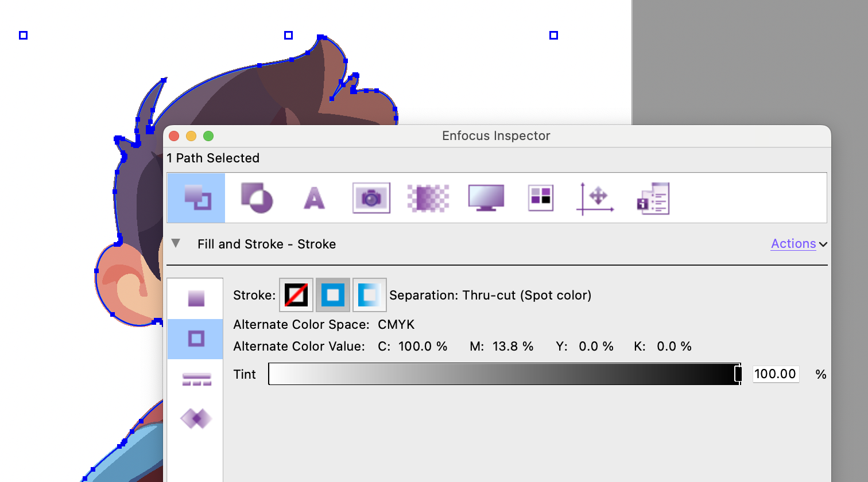Open the overlapping diamonds sub-tab
The height and width of the screenshot is (482, 868).
click(x=196, y=418)
